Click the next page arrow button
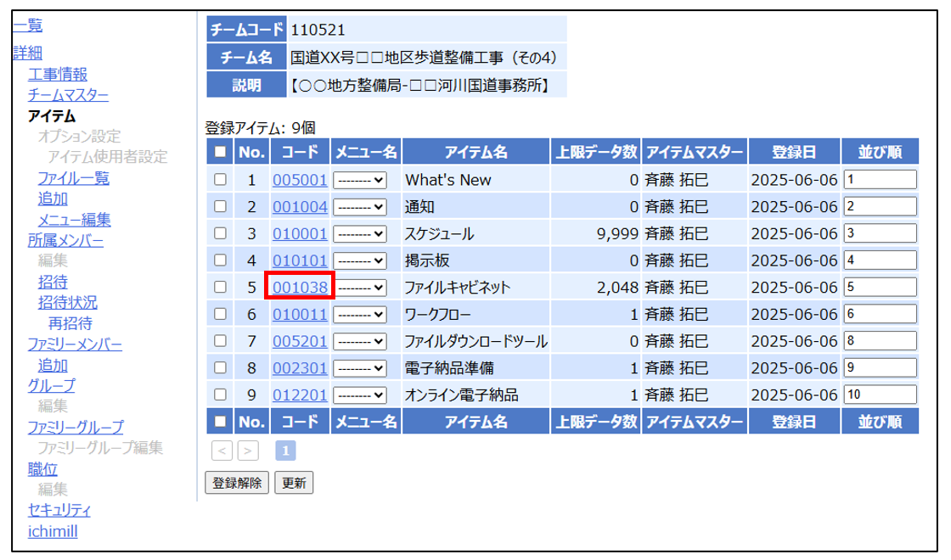Image resolution: width=951 pixels, height=560 pixels. (x=247, y=450)
